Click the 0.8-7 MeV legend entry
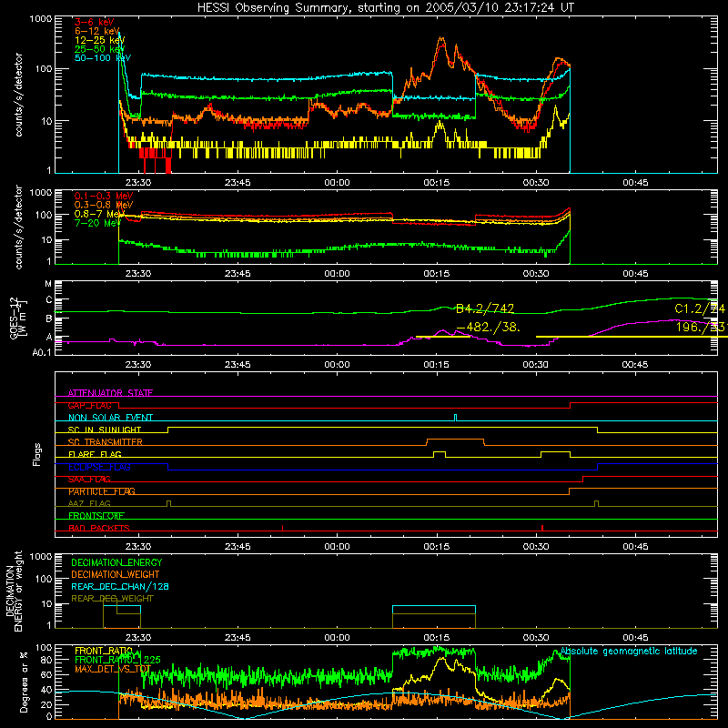This screenshot has height=728, width=728. coord(100,214)
